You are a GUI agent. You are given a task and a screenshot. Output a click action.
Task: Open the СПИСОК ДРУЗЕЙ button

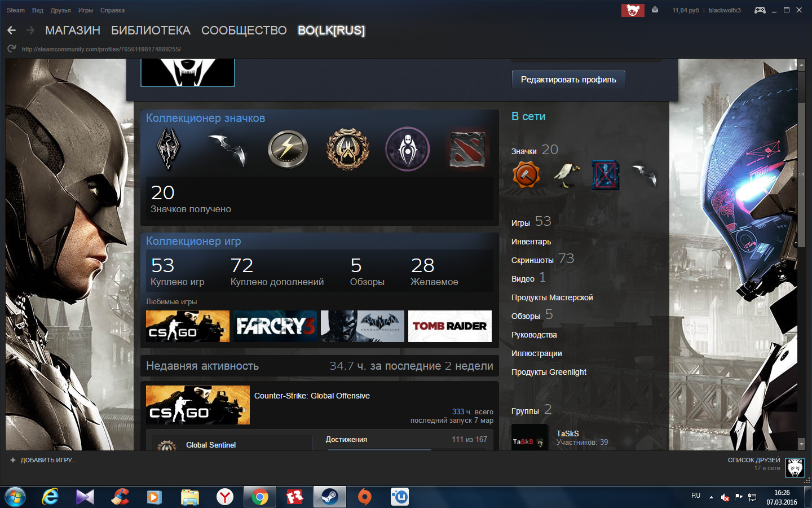(x=754, y=460)
